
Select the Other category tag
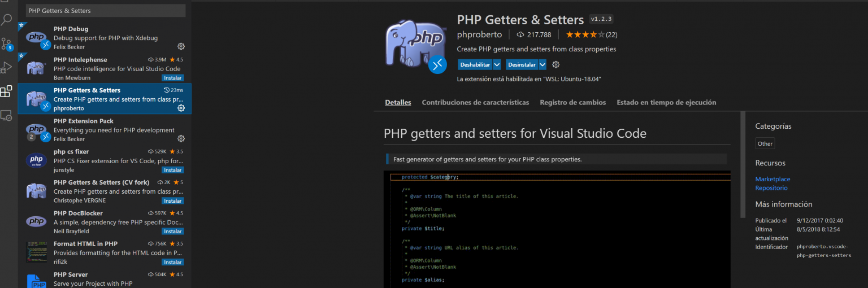pyautogui.click(x=765, y=143)
